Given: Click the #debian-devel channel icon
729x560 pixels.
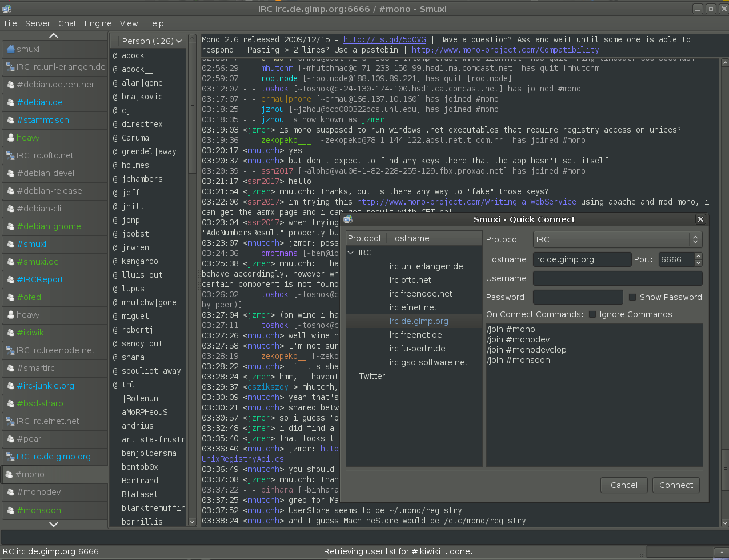Looking at the screenshot, I should tap(10, 173).
